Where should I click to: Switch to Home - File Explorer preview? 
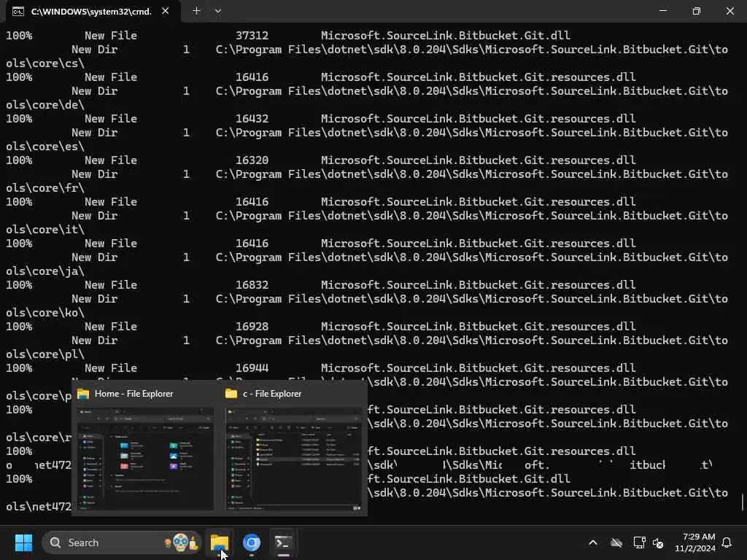pos(145,459)
